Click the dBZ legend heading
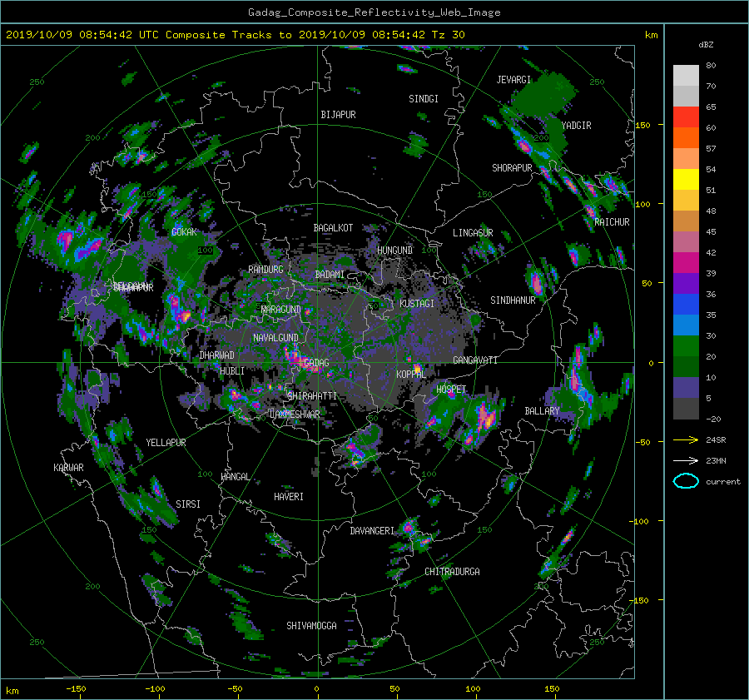The height and width of the screenshot is (700, 749). pos(706,45)
